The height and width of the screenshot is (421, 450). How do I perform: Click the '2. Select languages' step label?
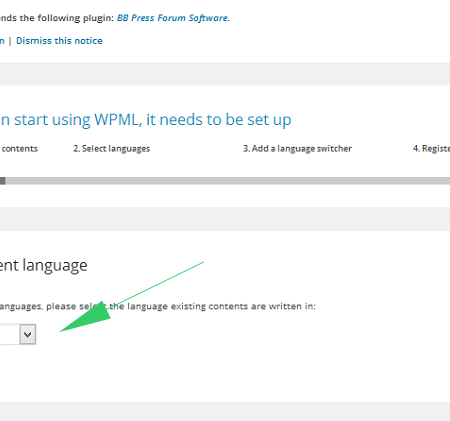click(112, 149)
